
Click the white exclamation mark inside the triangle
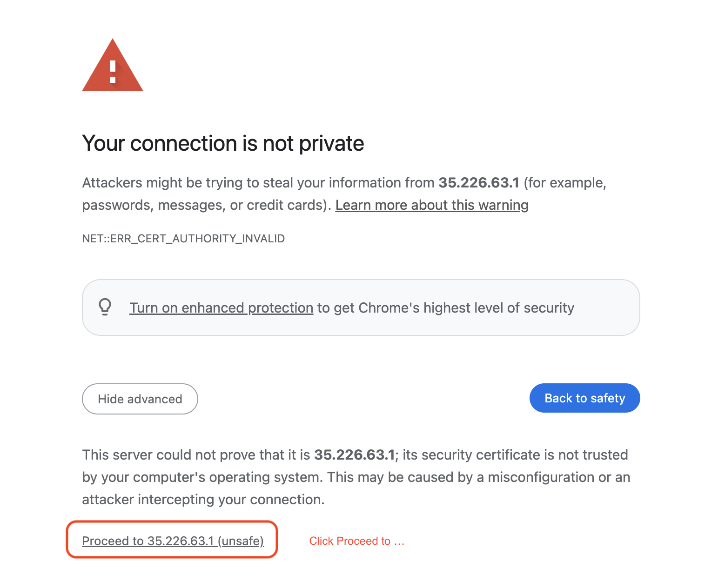tap(113, 71)
